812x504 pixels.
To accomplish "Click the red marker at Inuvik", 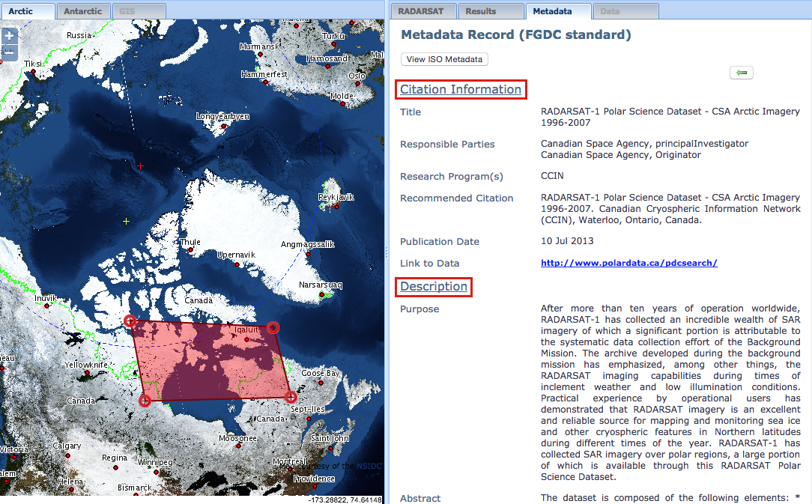I will click(x=46, y=306).
